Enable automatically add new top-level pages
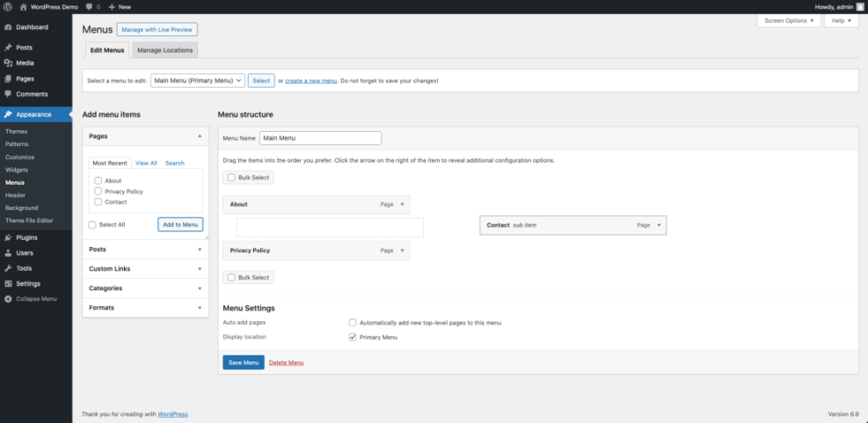The image size is (868, 423). coord(353,322)
